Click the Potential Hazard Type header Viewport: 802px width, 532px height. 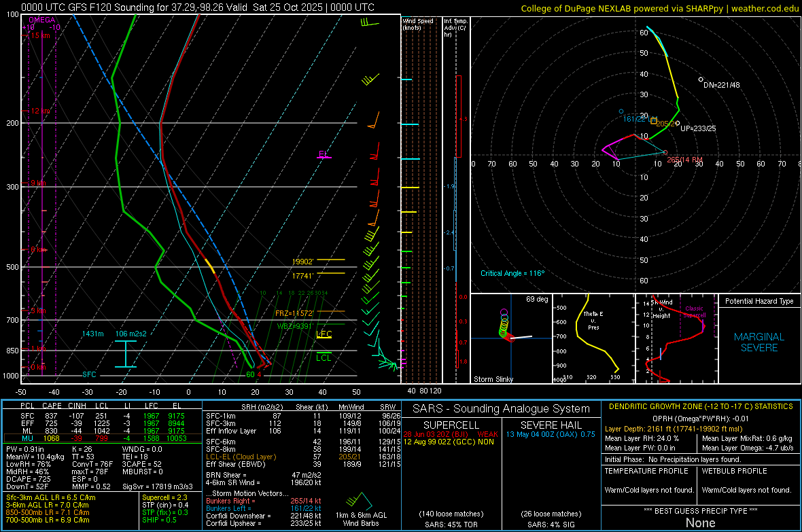pos(759,301)
